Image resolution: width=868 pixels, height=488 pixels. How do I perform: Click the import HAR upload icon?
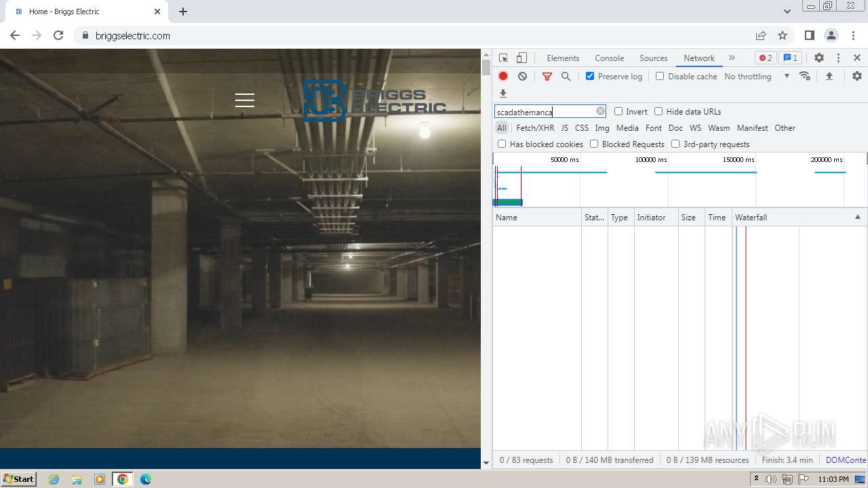click(x=829, y=76)
